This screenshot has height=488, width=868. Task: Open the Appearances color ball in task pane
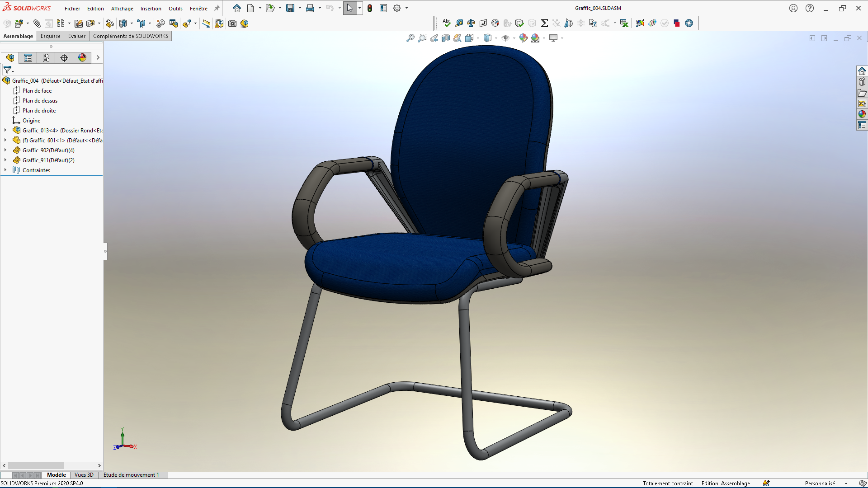pos(862,114)
